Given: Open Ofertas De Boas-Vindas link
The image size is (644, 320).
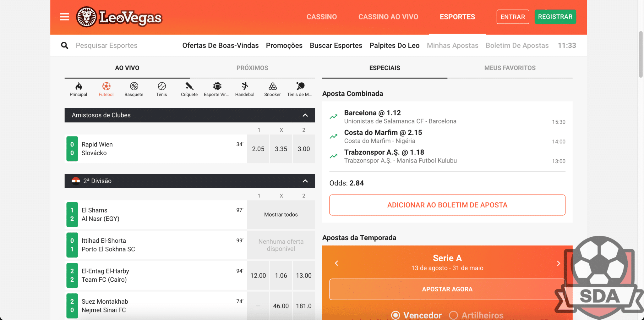Looking at the screenshot, I should 221,46.
